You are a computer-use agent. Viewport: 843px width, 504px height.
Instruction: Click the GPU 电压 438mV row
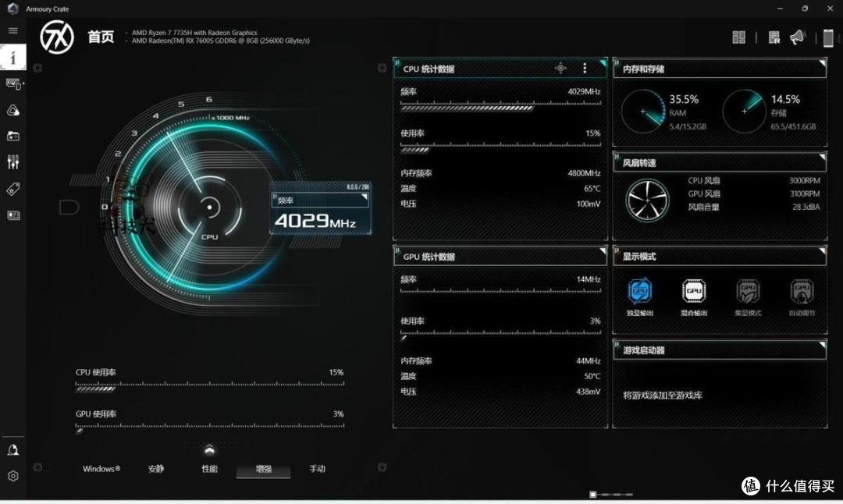pyautogui.click(x=500, y=392)
